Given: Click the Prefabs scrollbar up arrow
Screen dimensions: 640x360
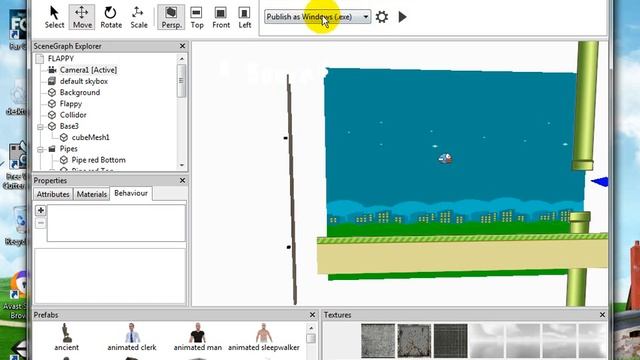Looking at the screenshot, I should tap(311, 328).
